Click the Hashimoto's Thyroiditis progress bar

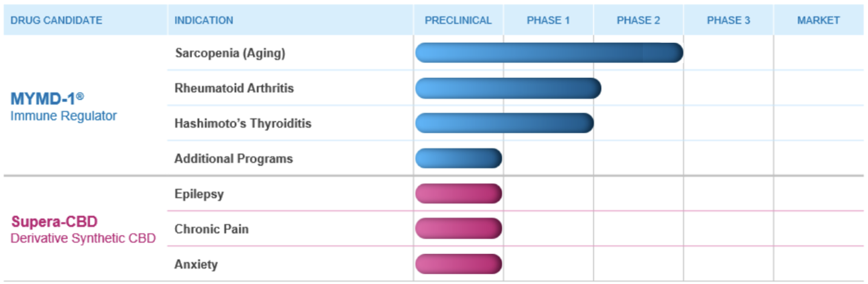click(504, 123)
